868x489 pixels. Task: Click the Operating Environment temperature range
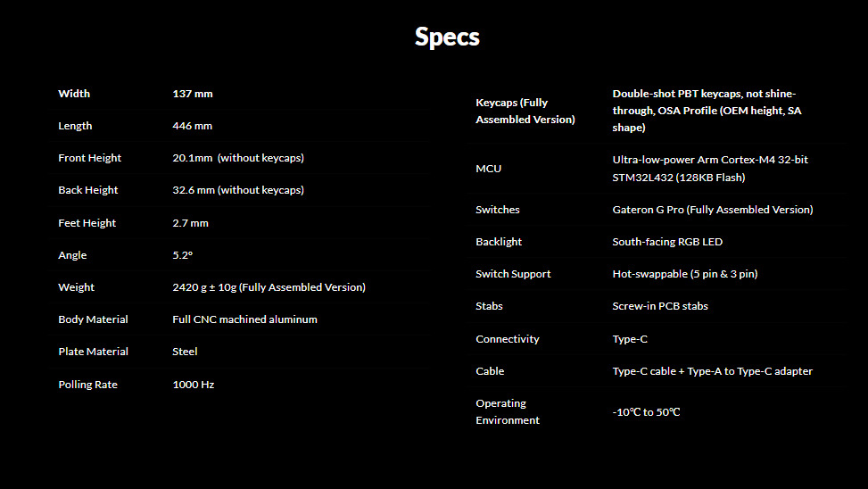tap(646, 412)
